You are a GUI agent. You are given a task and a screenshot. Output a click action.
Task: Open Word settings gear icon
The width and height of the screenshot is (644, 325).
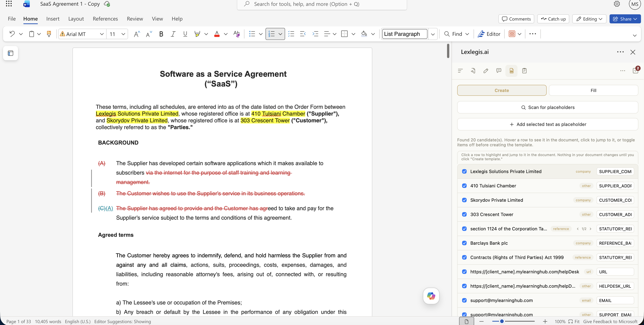[x=617, y=4]
